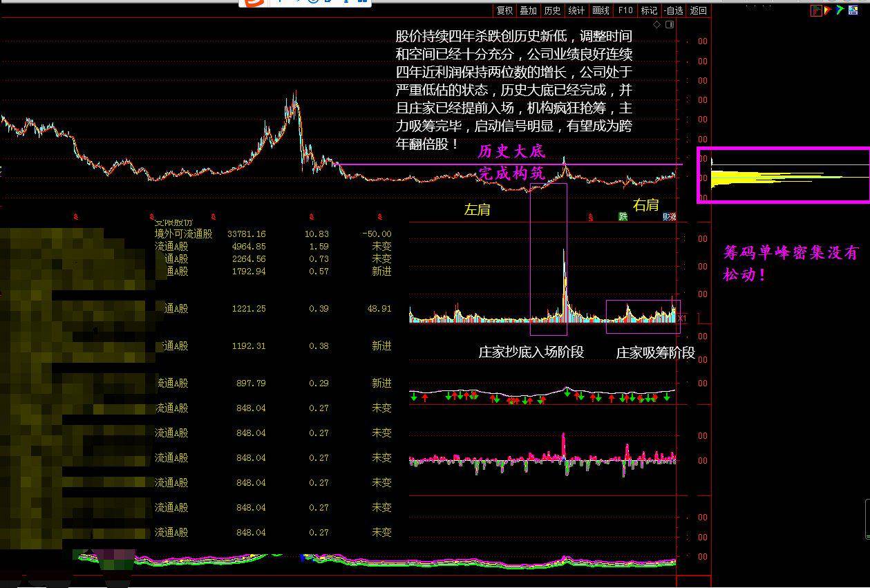Click the X1 zoom label on volume chart

[682, 319]
